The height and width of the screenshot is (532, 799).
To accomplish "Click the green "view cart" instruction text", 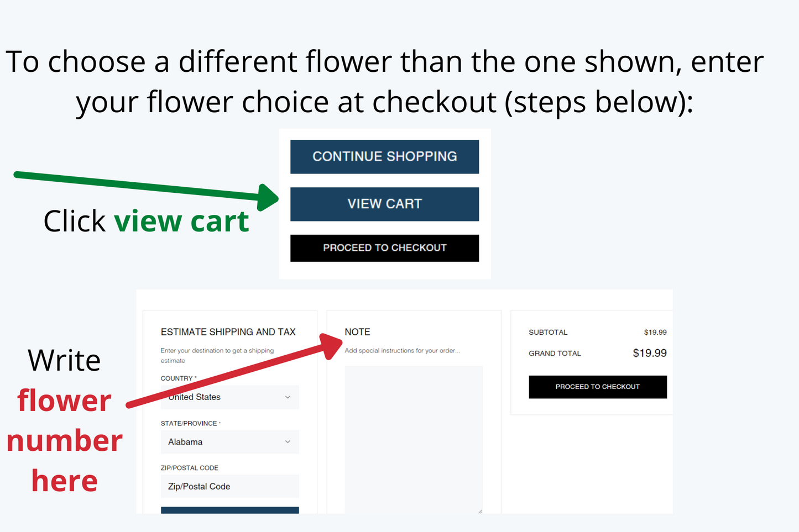I will [181, 222].
